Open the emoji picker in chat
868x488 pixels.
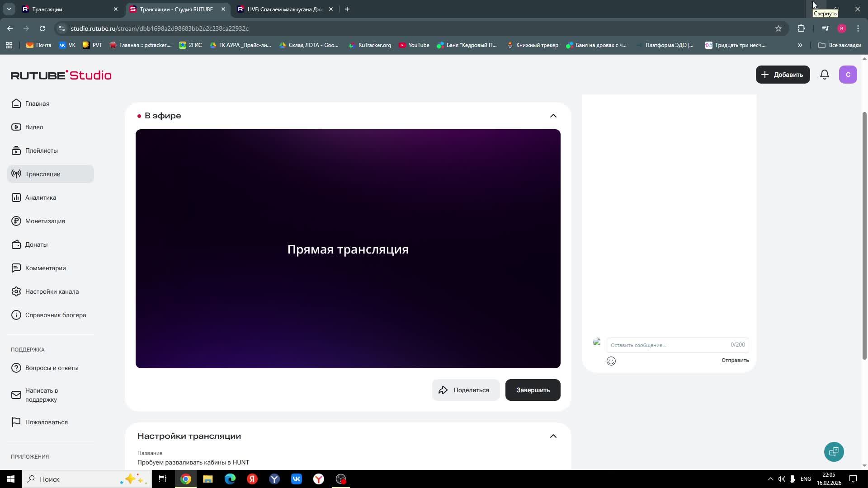pos(611,361)
